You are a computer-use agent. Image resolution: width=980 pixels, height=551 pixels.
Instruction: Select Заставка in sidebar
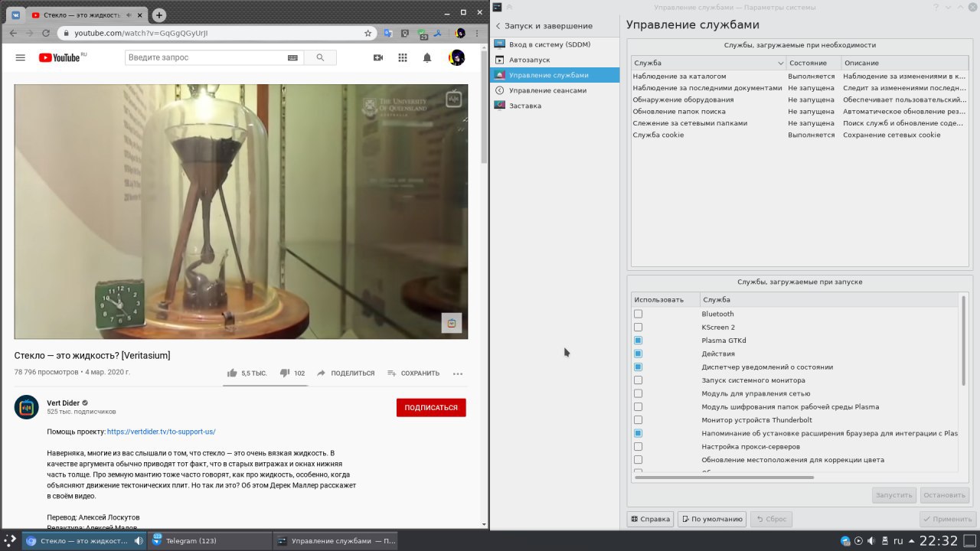(554, 106)
